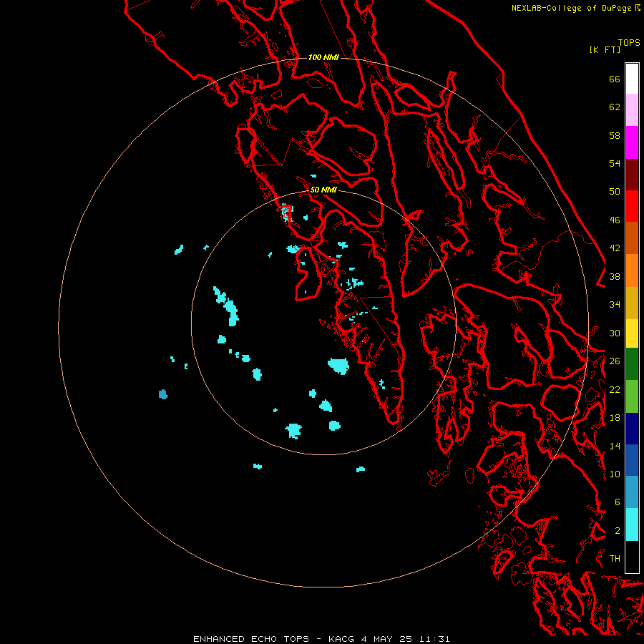The image size is (644, 644).
Task: Click the [K FT] units label
Action: point(605,49)
